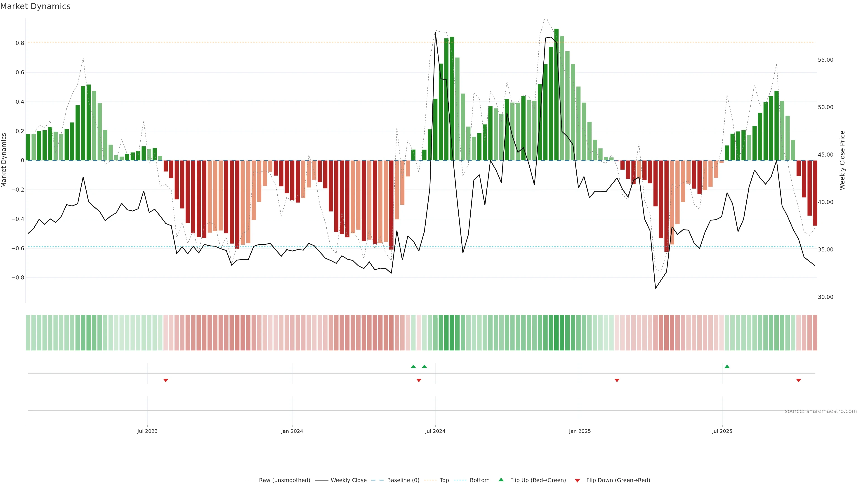Click the Market Dynamics chart title
Viewport: 868px width, 488px height.
click(35, 6)
